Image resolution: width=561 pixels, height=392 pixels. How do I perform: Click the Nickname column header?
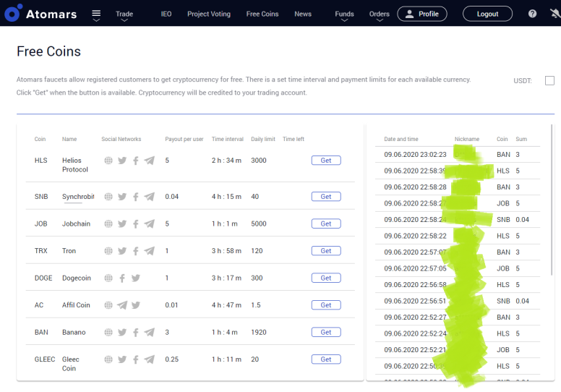tap(467, 139)
